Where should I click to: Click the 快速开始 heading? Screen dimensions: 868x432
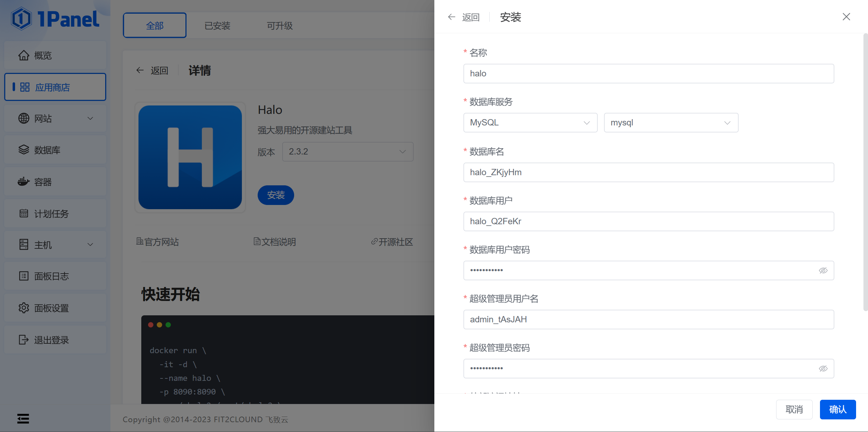[x=171, y=294]
